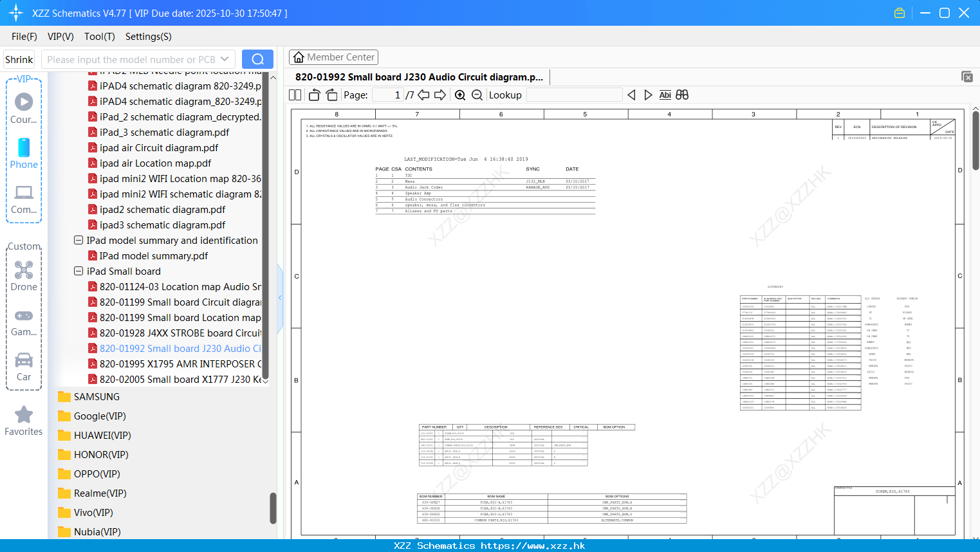Click the model number search input
Screen dimensions: 980x552
[131, 59]
